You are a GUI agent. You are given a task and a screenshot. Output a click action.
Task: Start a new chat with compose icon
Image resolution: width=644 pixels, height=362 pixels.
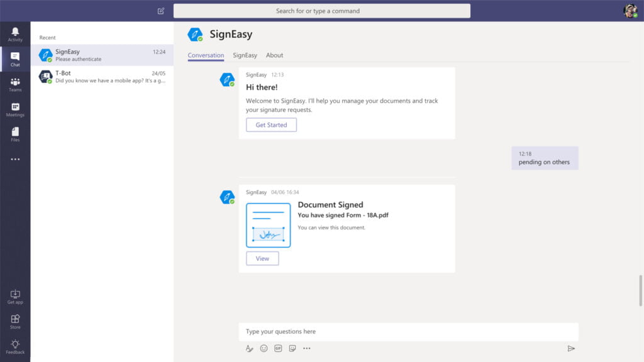tap(161, 11)
